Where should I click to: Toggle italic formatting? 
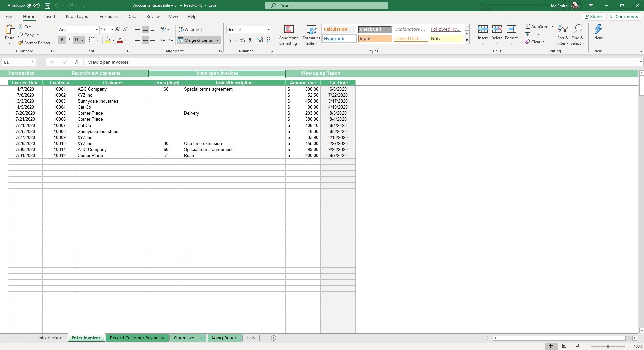(x=69, y=40)
